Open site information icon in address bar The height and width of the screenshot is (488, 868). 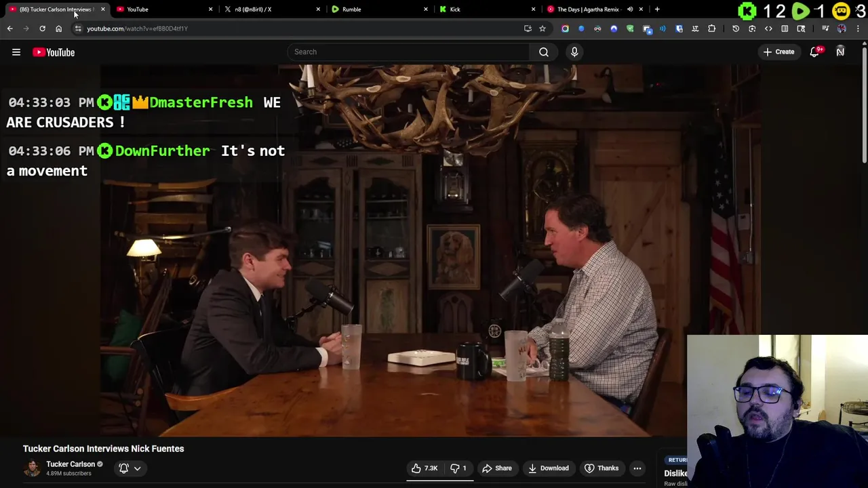(x=78, y=28)
